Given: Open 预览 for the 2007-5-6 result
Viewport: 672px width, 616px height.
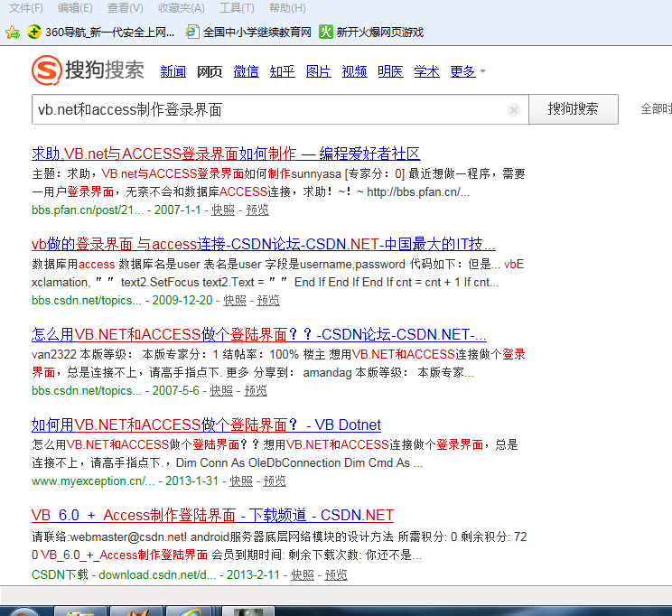Looking at the screenshot, I should tap(256, 391).
